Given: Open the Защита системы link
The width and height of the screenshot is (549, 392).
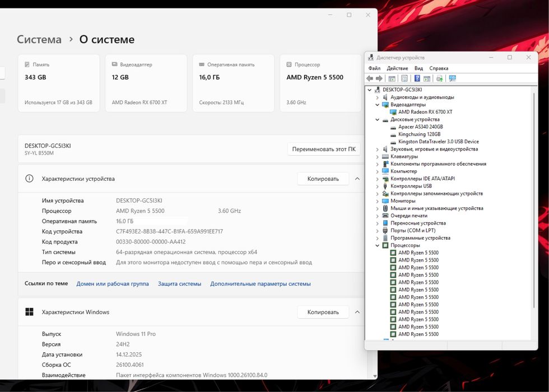Looking at the screenshot, I should [179, 284].
